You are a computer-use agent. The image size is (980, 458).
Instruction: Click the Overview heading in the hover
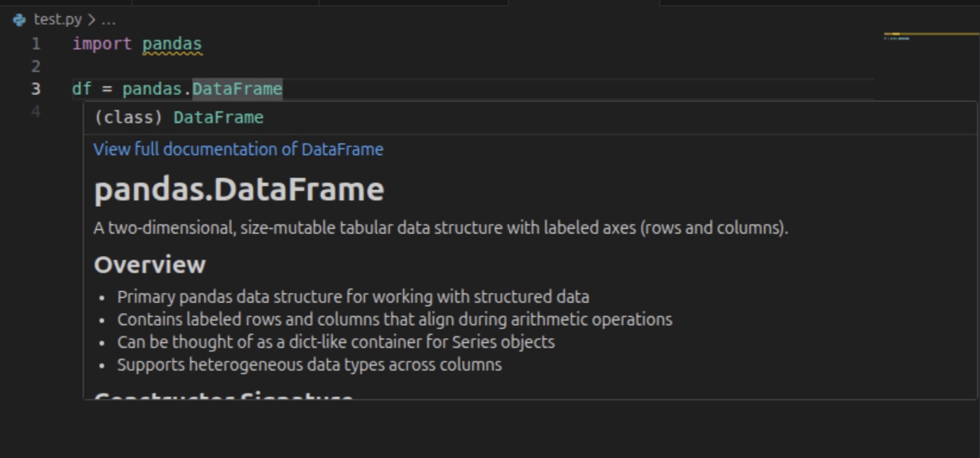coord(149,265)
